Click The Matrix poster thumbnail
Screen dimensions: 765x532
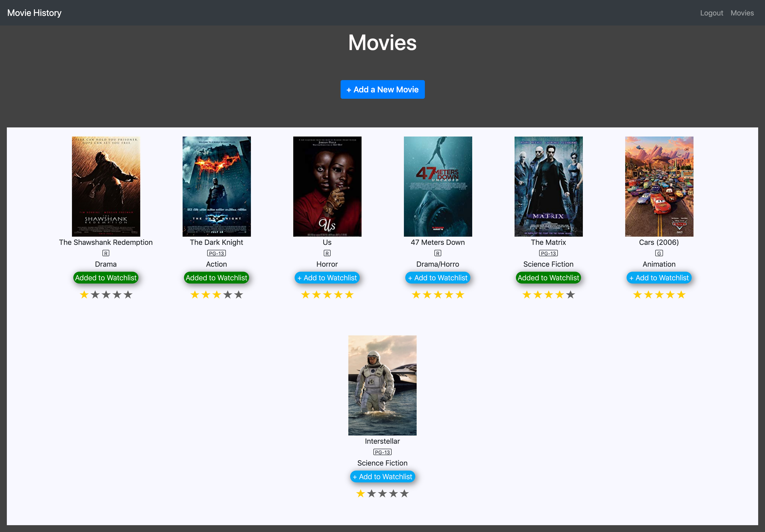click(548, 186)
